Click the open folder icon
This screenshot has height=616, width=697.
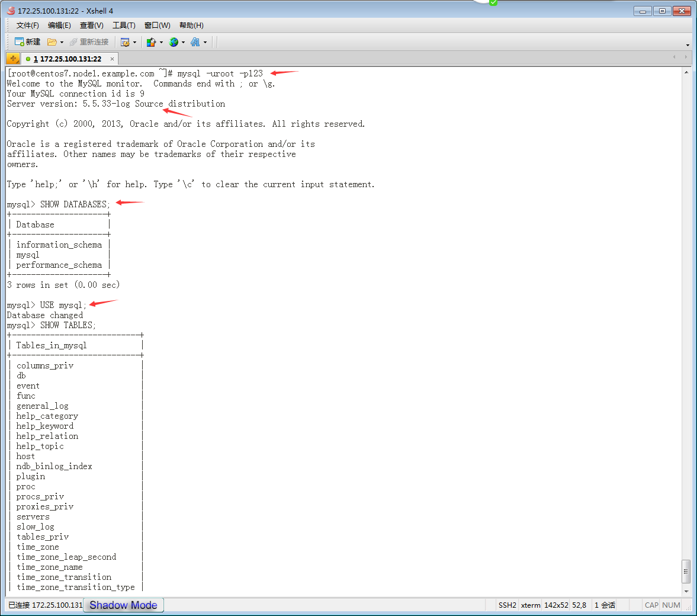52,42
